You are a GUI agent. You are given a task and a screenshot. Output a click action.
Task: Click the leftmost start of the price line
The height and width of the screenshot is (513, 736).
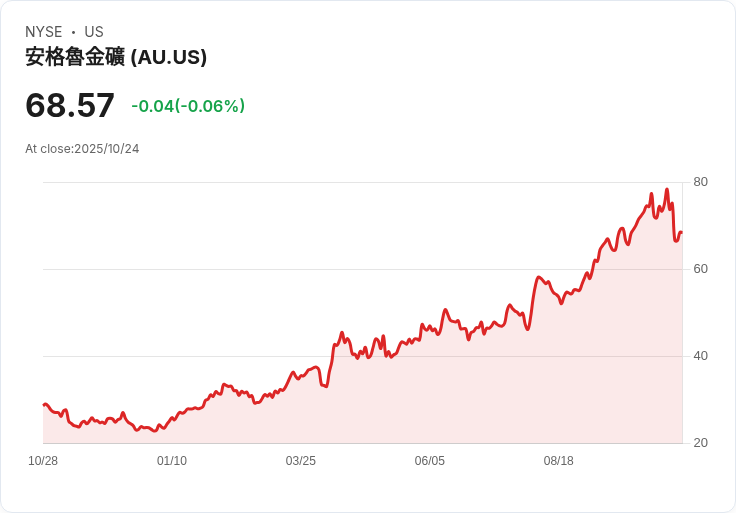[44, 405]
